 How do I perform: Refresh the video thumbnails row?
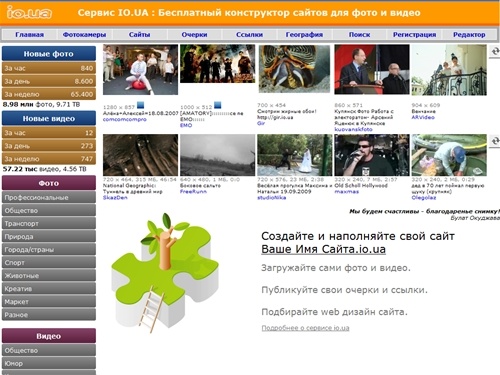pos(495,141)
